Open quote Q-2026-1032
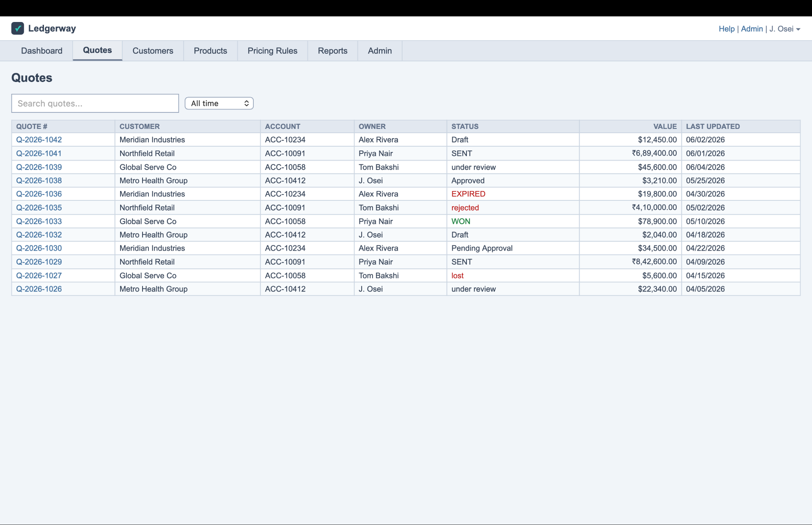This screenshot has height=525, width=812. point(39,235)
